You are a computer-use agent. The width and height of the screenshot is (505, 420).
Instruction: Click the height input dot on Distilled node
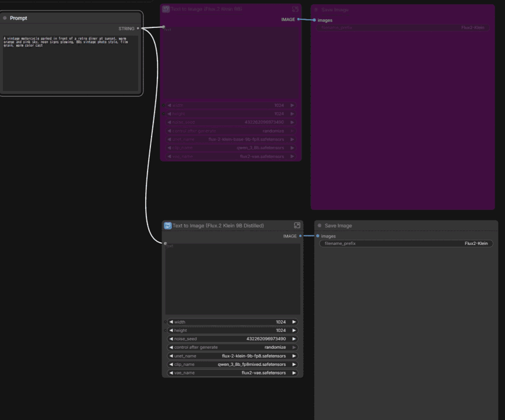tap(165, 330)
